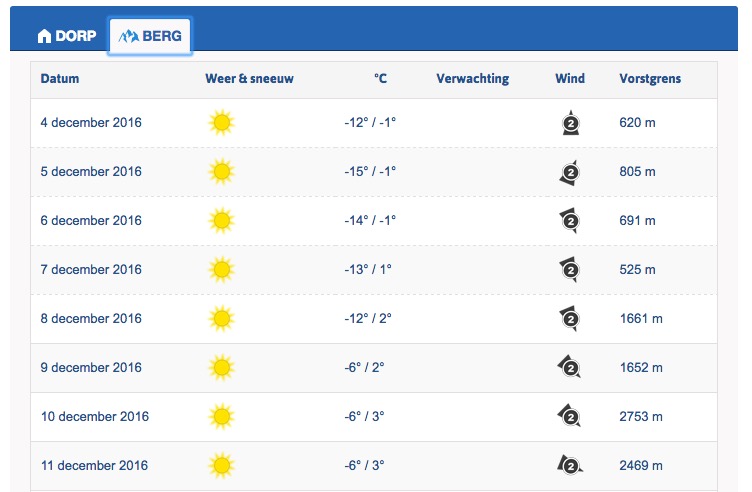The image size is (752, 492).
Task: Click the Vorstgrens column header
Action: click(x=650, y=79)
